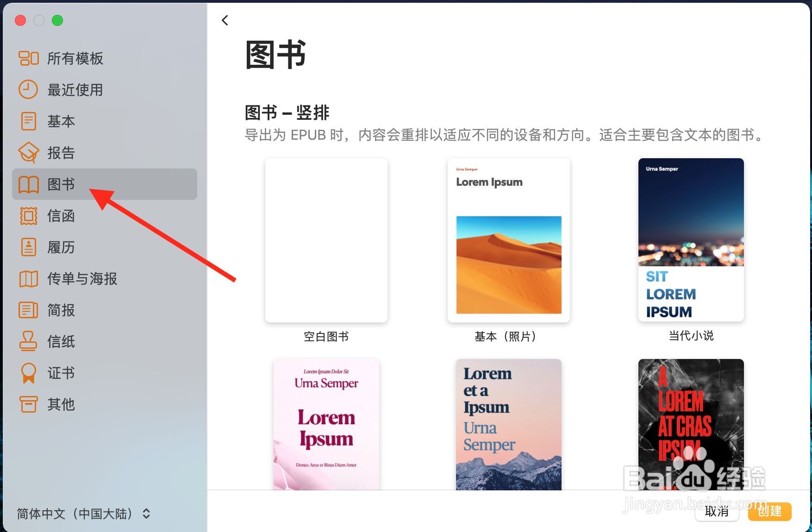Click the 证书 certificate icon

coord(28,373)
